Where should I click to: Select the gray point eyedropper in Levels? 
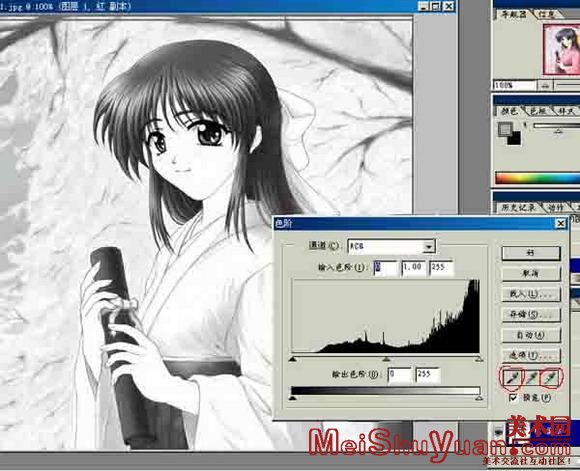coord(531,378)
